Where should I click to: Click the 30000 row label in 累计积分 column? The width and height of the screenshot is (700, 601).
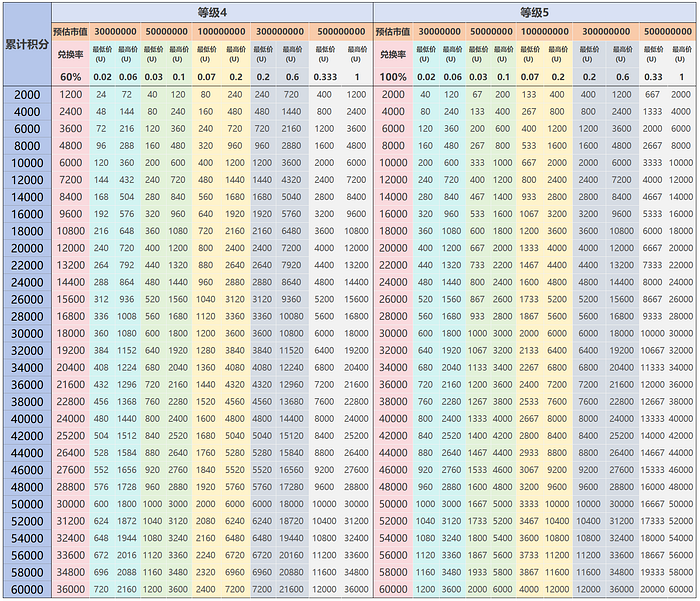tap(27, 333)
